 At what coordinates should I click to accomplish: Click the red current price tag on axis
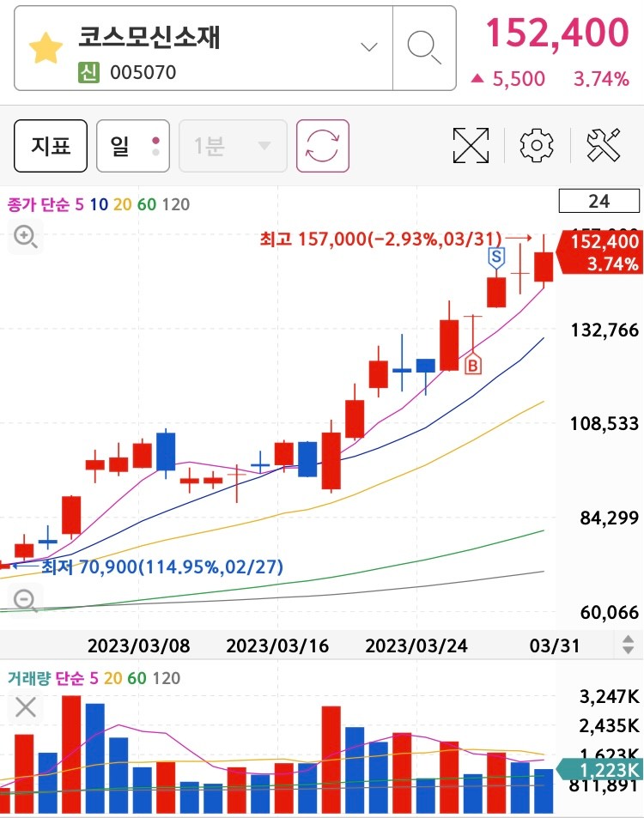click(600, 252)
